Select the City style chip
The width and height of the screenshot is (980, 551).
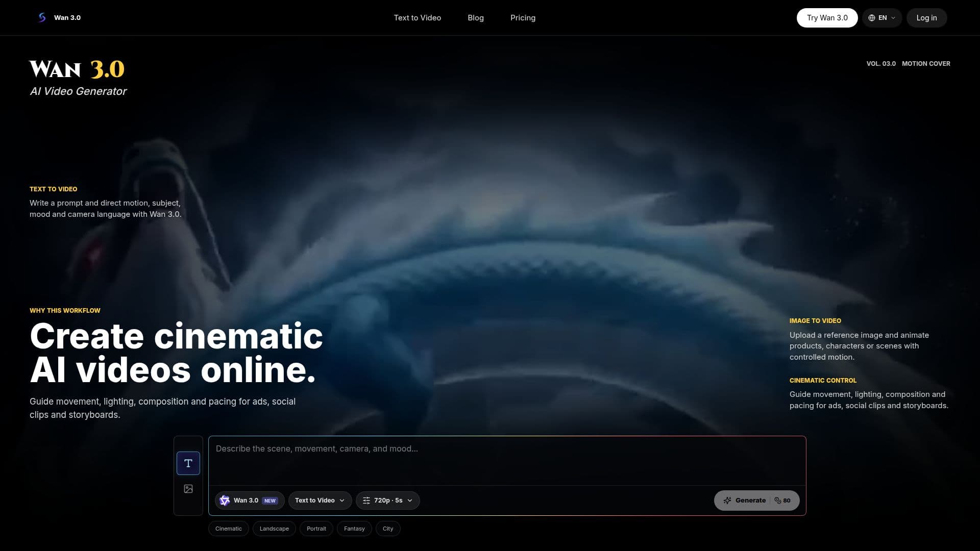(388, 529)
